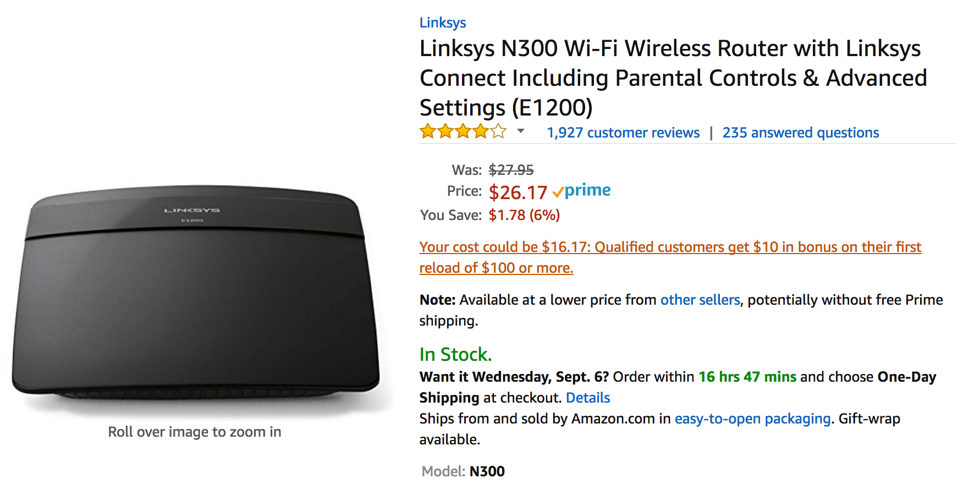
Task: Click the In Stock status text
Action: (455, 354)
